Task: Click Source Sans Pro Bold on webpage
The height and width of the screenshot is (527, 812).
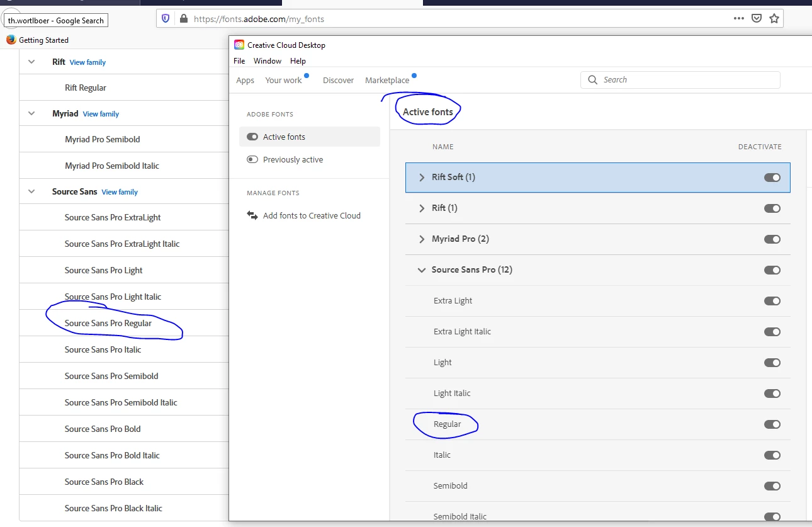Action: [103, 429]
